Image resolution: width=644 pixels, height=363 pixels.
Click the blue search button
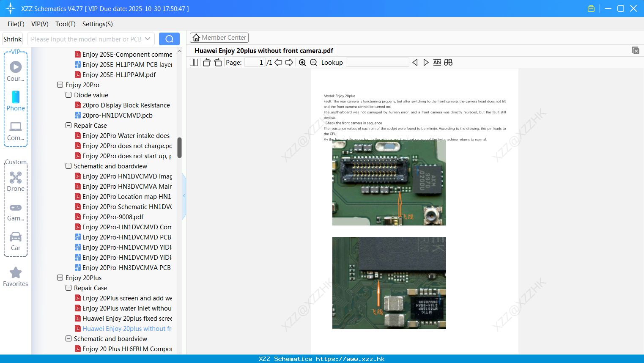[x=169, y=39]
